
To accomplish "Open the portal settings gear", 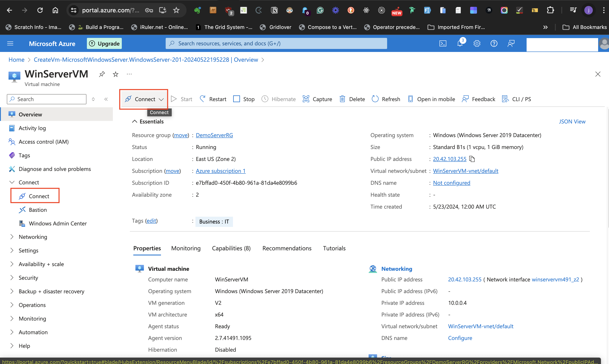I will tap(477, 43).
